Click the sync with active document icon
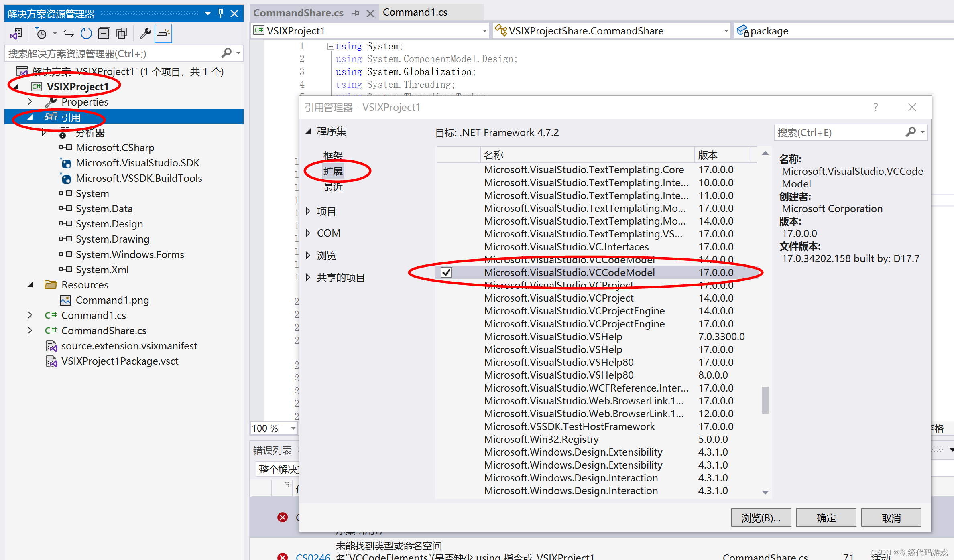 click(69, 33)
